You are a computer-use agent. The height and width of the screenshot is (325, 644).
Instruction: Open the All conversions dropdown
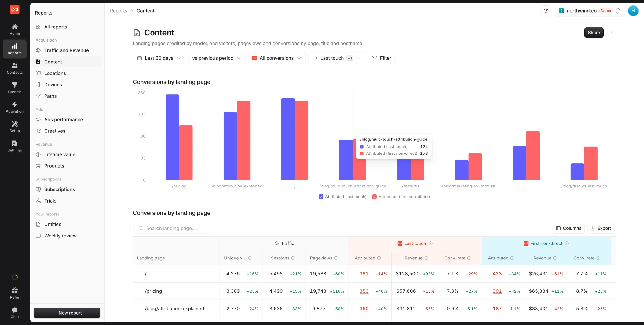point(277,58)
